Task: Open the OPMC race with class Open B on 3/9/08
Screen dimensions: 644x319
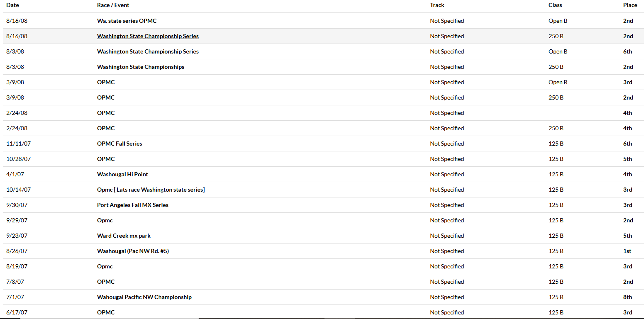Action: click(x=106, y=82)
